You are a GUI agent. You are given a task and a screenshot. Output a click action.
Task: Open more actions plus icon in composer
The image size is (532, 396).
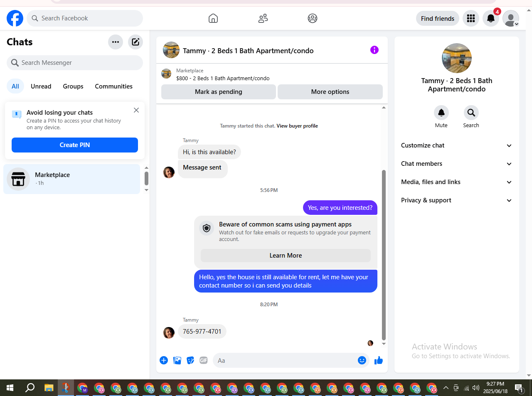coord(164,360)
